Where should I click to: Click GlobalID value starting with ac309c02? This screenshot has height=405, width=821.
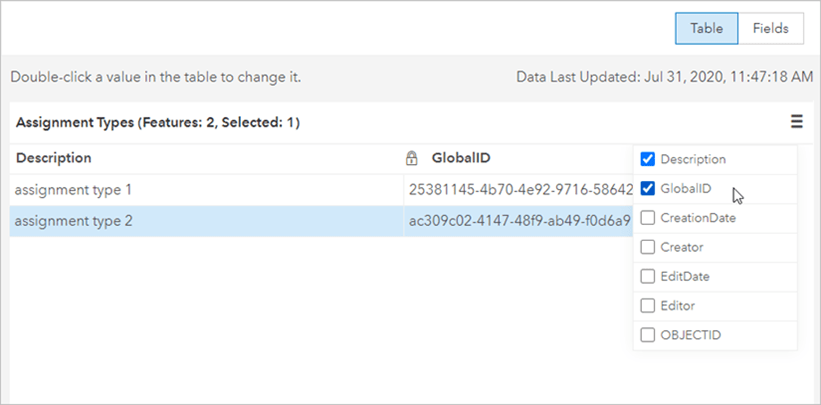tap(519, 220)
